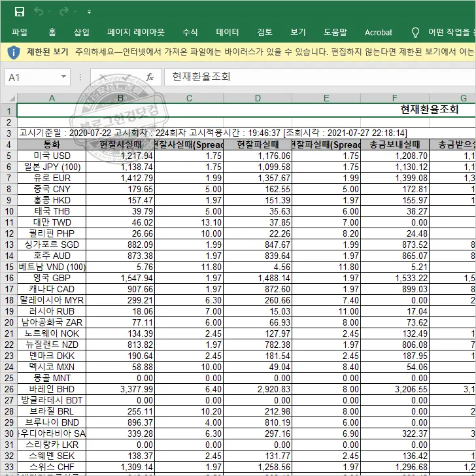Click the Undo arrow icon
This screenshot has height=476, width=476.
click(39, 12)
